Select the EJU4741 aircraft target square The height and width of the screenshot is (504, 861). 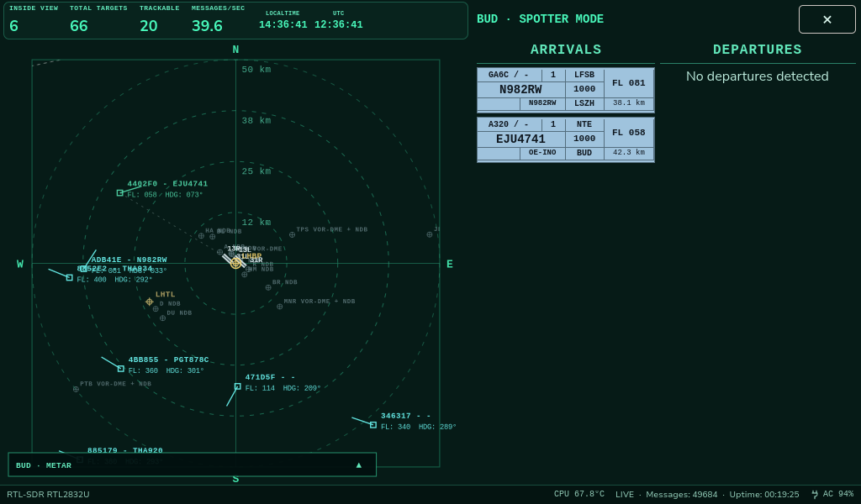tap(119, 193)
